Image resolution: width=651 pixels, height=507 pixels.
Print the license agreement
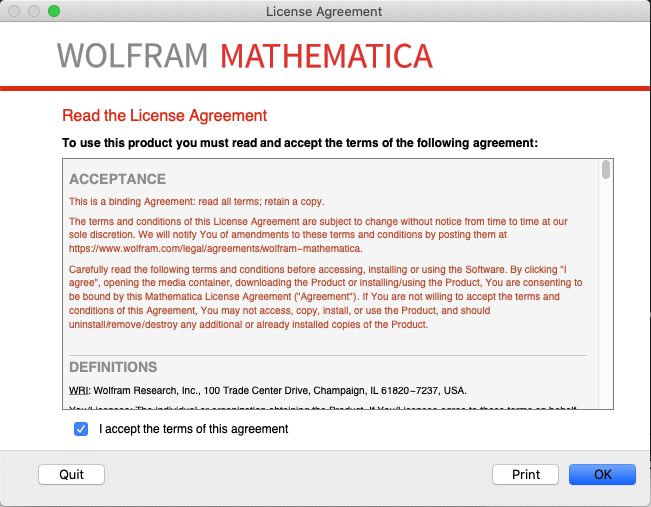click(x=525, y=474)
